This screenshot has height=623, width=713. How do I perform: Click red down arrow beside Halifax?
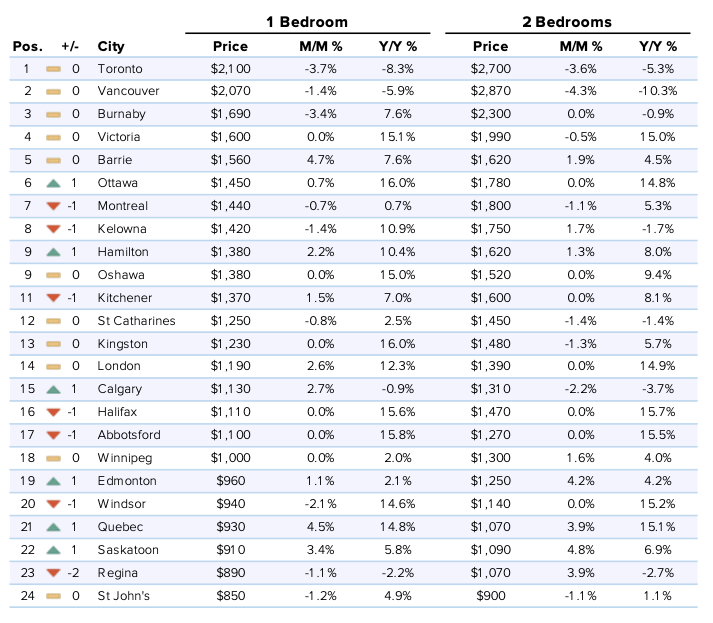point(53,412)
